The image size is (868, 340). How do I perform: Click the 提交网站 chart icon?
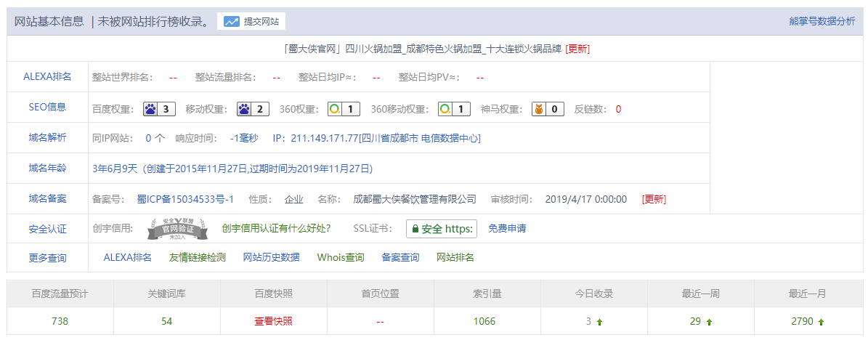[232, 22]
